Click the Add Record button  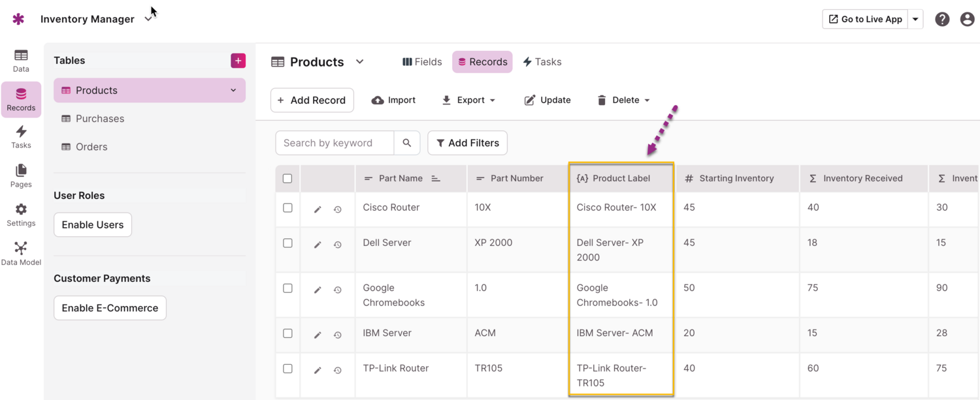[312, 100]
